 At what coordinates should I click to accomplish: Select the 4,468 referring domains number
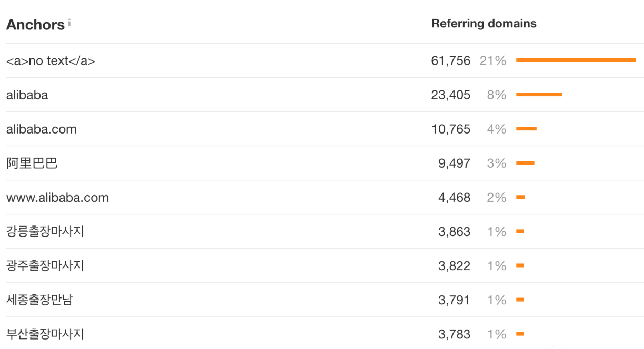click(454, 198)
